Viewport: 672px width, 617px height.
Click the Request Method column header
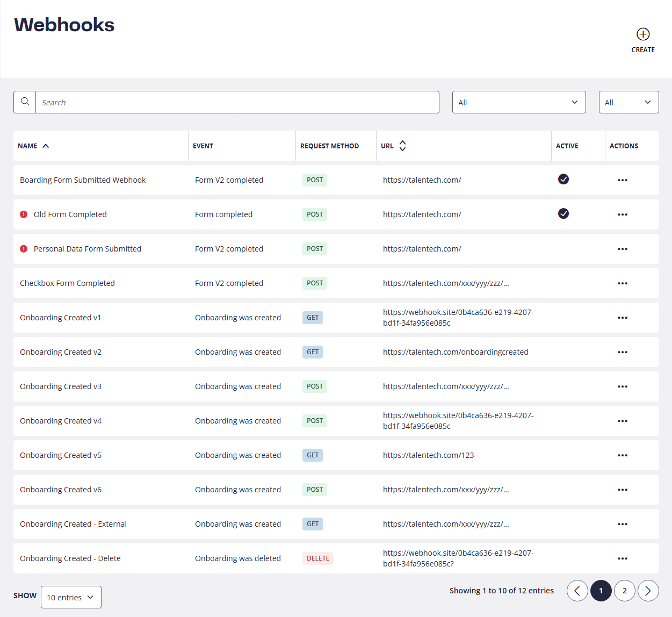(329, 146)
